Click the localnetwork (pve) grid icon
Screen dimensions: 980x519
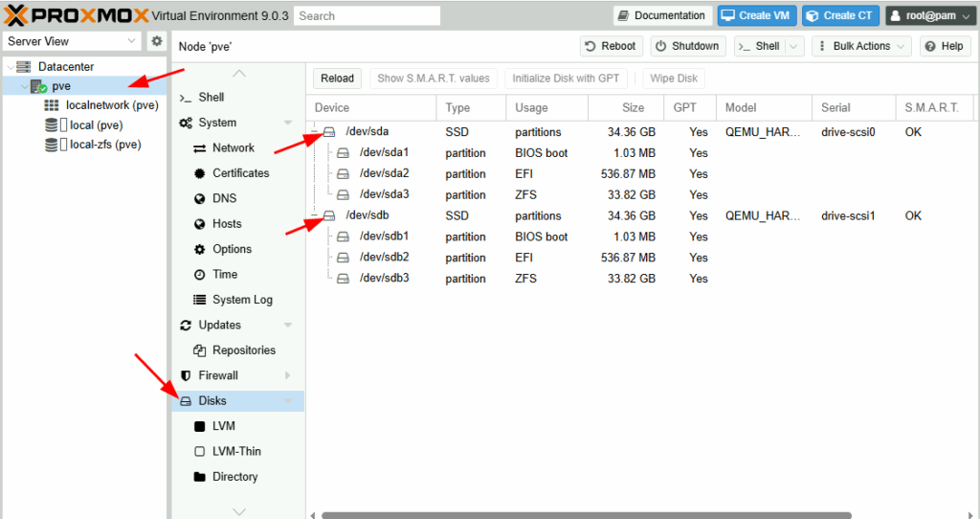(x=52, y=105)
